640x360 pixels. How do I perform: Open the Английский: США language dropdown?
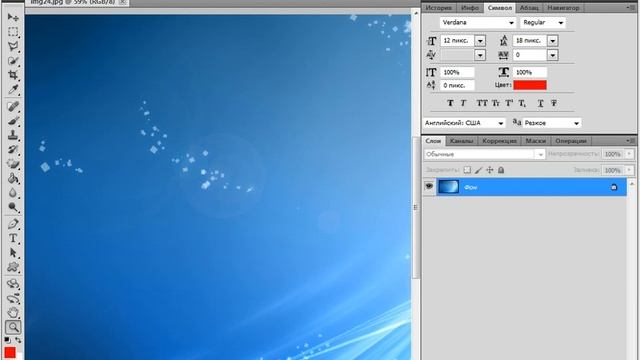464,123
